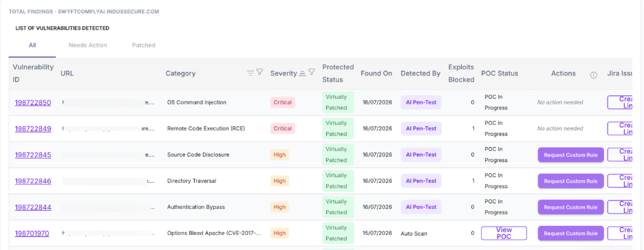The image size is (644, 250).
Task: Click the Source Code Disclosure category cell
Action: click(198, 155)
